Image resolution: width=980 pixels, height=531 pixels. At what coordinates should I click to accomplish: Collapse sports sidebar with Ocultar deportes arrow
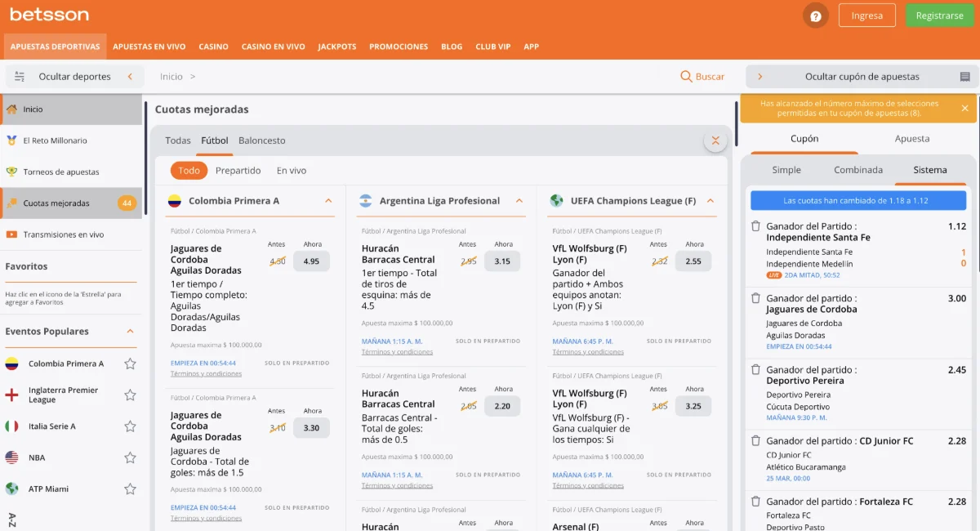pyautogui.click(x=130, y=77)
